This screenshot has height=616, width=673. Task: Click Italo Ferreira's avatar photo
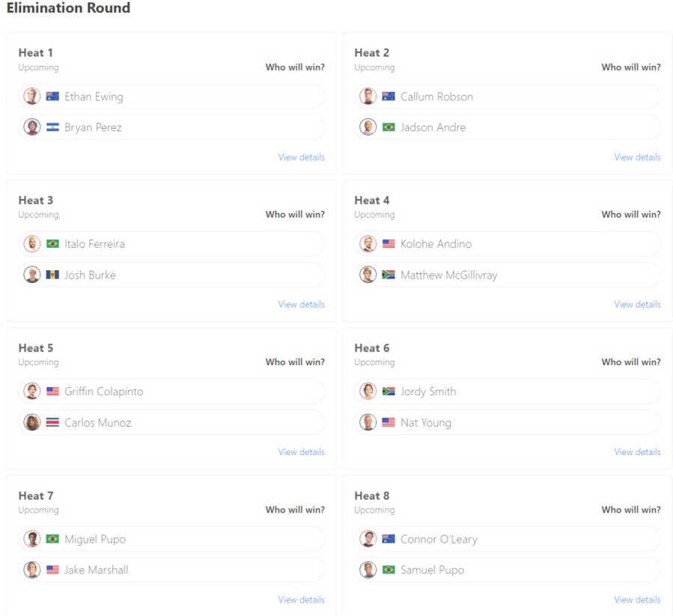coord(32,244)
